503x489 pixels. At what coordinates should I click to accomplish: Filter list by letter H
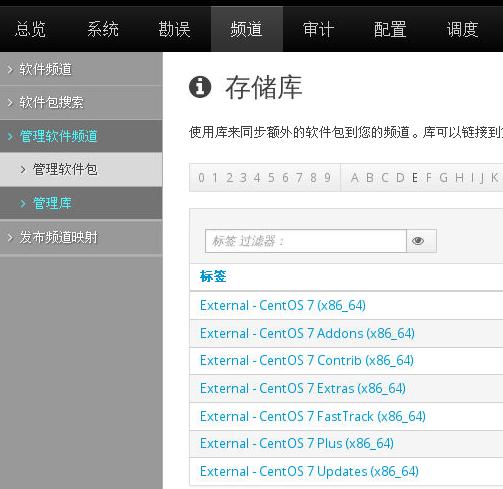[x=459, y=178]
